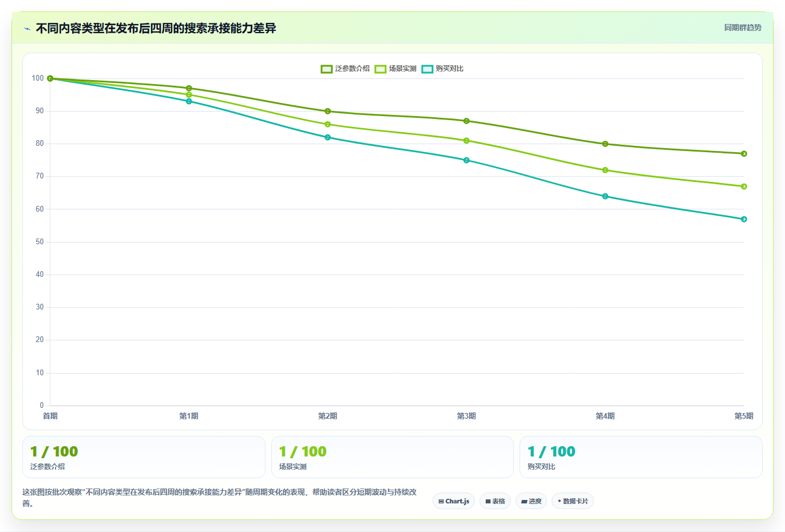Select the 场景实测 data point at 第5期

(x=744, y=186)
